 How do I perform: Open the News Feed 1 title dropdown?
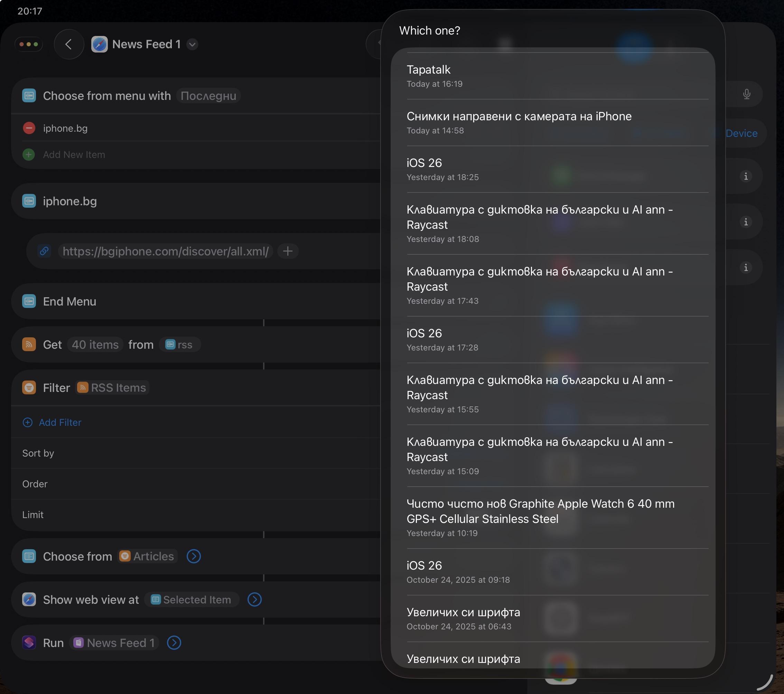coord(192,45)
